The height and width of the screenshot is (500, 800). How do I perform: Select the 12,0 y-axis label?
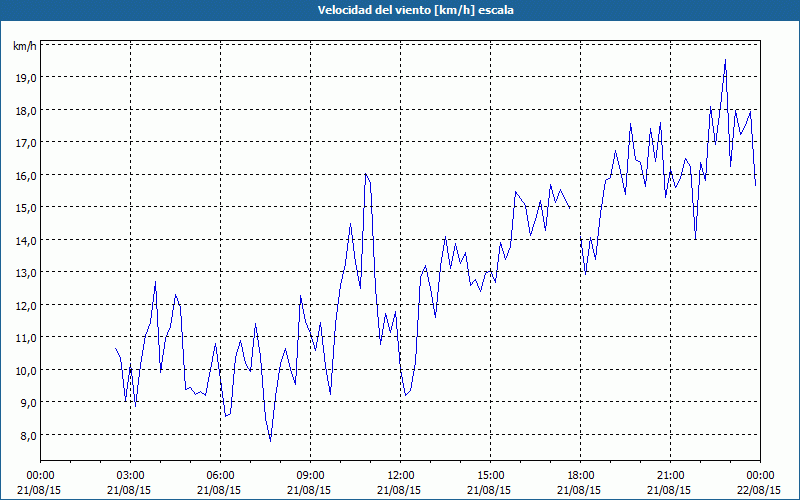tap(26, 305)
